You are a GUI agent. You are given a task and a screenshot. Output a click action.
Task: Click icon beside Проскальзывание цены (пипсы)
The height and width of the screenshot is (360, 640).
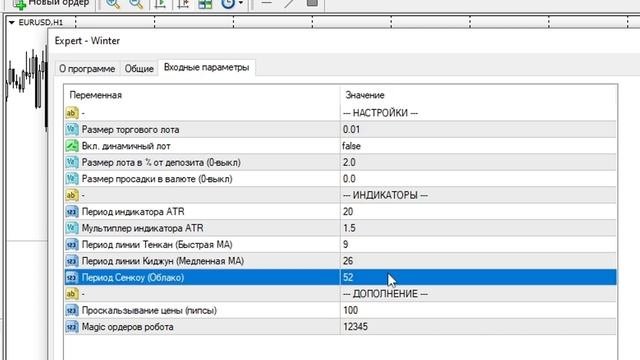pyautogui.click(x=72, y=310)
